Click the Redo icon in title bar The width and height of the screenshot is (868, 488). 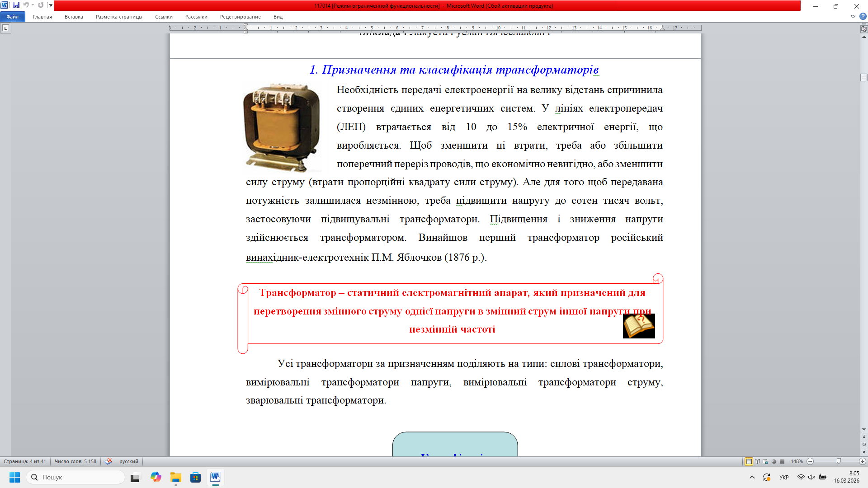click(41, 5)
